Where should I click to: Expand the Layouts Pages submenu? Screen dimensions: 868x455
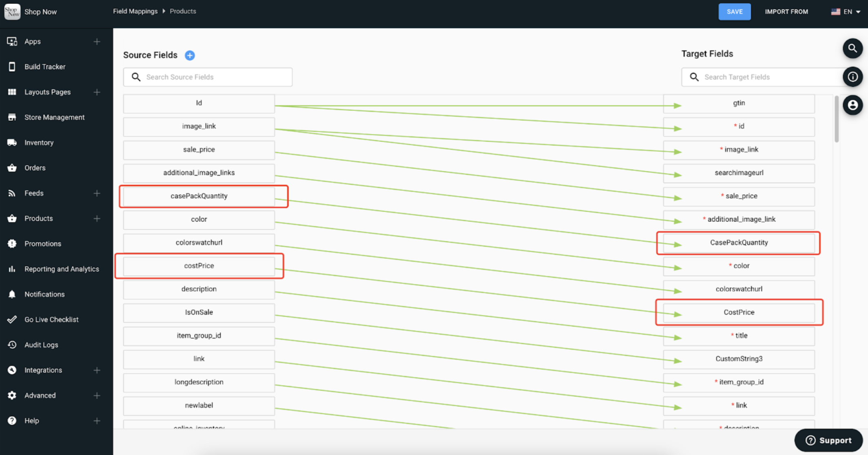tap(97, 92)
